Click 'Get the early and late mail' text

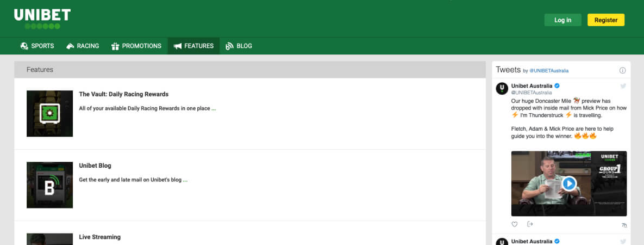tap(130, 180)
